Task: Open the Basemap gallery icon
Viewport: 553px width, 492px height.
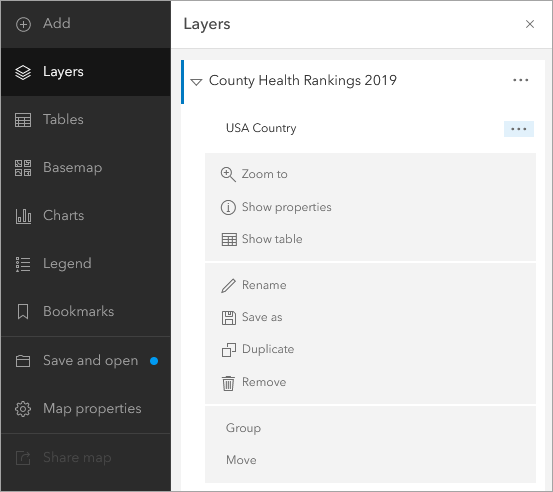Action: coord(23,168)
